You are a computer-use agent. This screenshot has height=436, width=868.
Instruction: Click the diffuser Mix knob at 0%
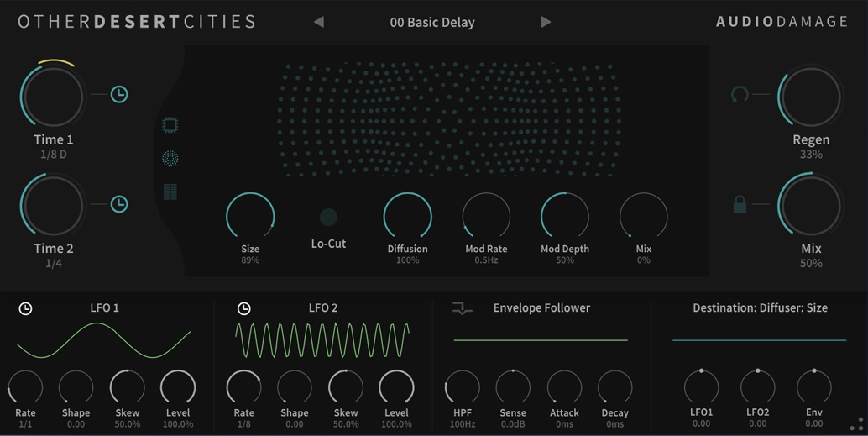click(643, 217)
